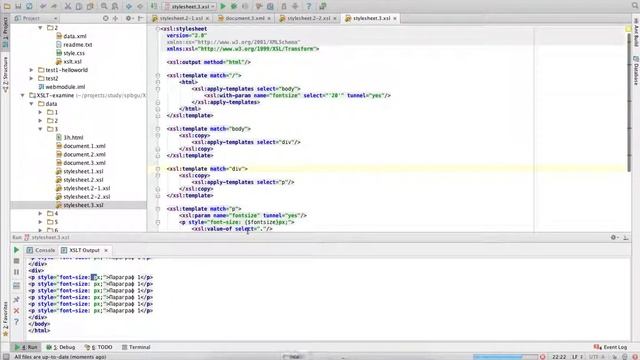
Task: Collapse folder 3 under data
Action: pos(40,129)
